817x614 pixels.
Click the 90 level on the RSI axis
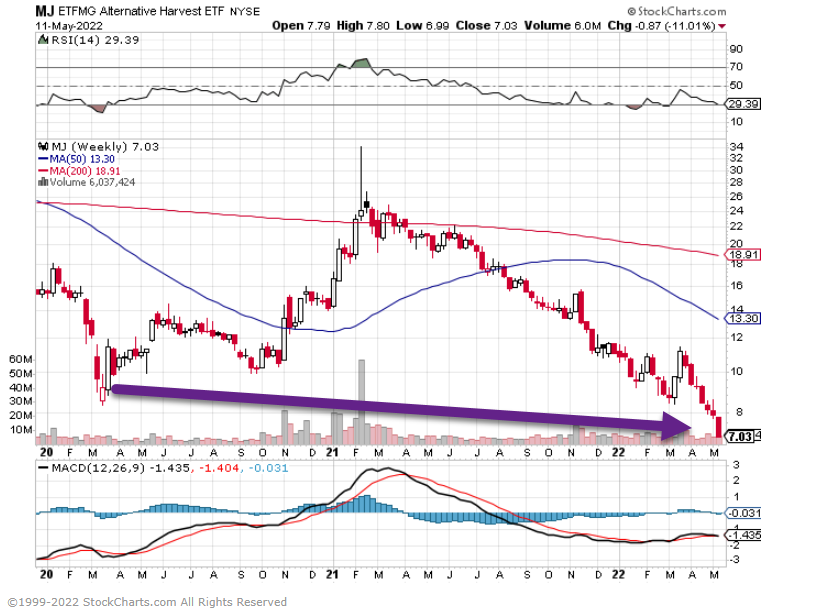click(736, 49)
